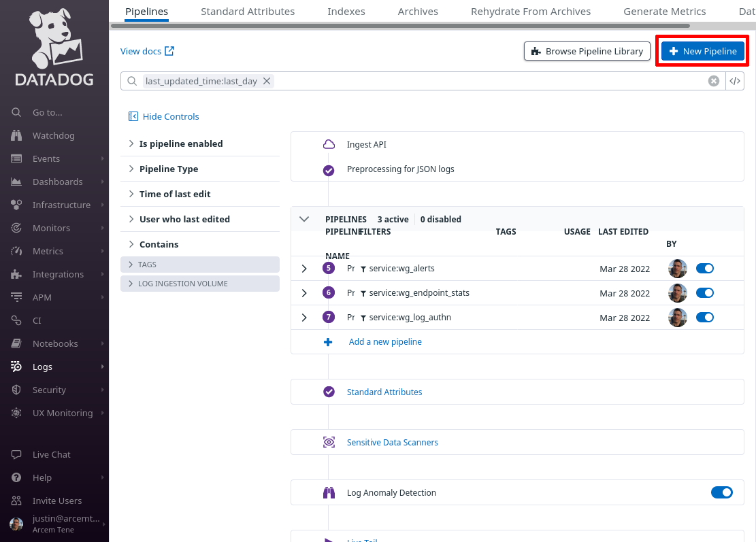Click the Security shield icon
Viewport: 756px width, 542px height.
tap(16, 390)
